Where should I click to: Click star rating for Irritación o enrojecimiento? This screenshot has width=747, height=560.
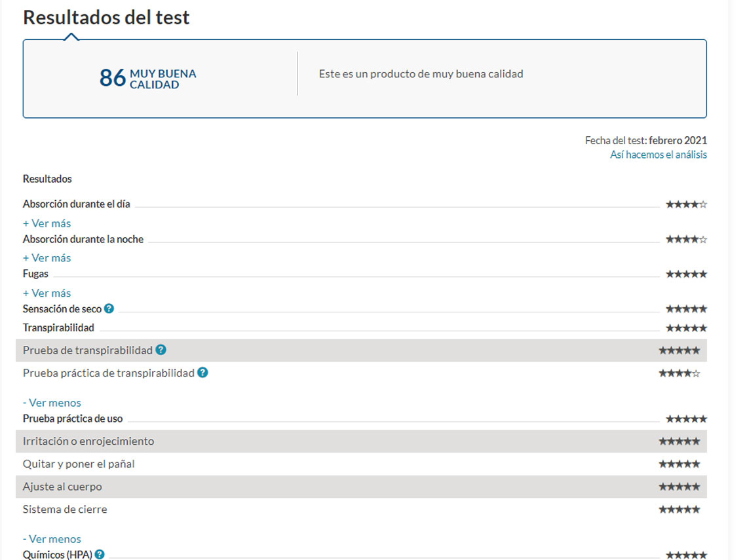679,441
